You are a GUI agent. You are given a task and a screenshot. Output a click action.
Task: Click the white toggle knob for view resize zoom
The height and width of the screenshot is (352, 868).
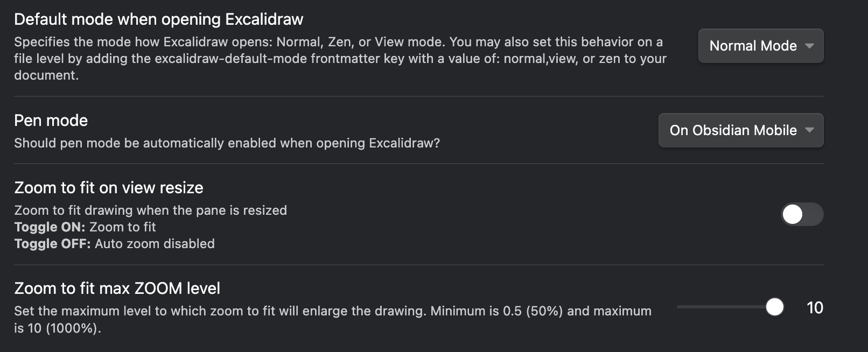(792, 214)
